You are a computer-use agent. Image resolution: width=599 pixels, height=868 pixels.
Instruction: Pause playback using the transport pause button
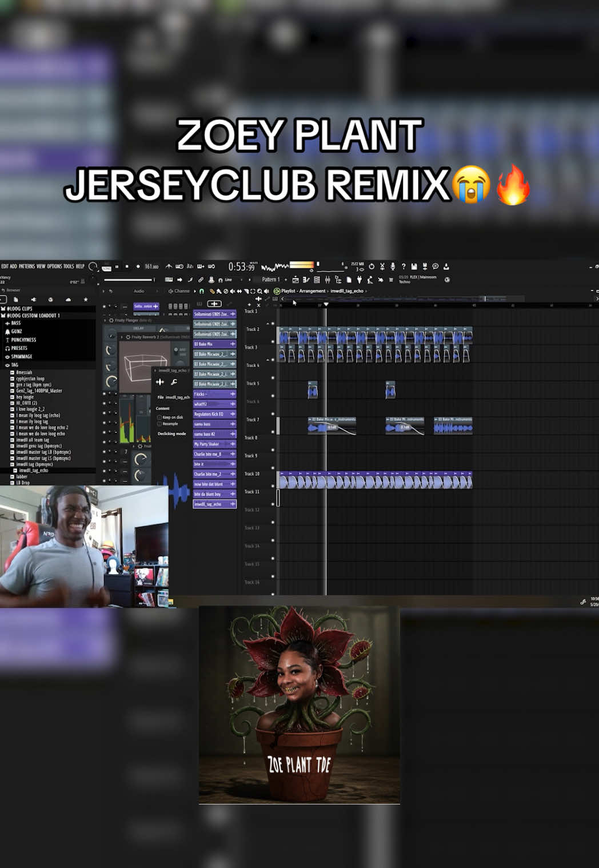[x=117, y=266]
